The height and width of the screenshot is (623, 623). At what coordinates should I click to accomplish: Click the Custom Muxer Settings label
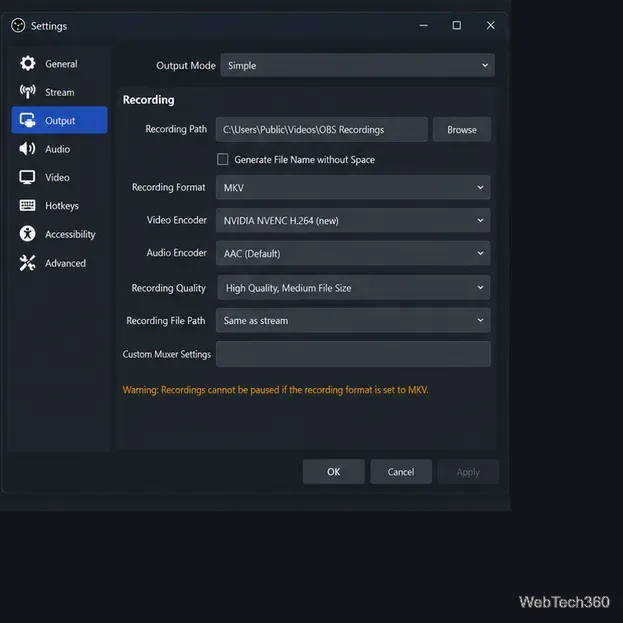pos(166,354)
